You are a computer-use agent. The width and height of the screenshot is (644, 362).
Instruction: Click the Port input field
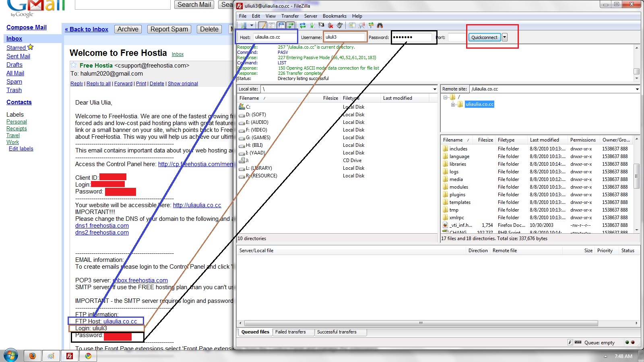pos(456,37)
